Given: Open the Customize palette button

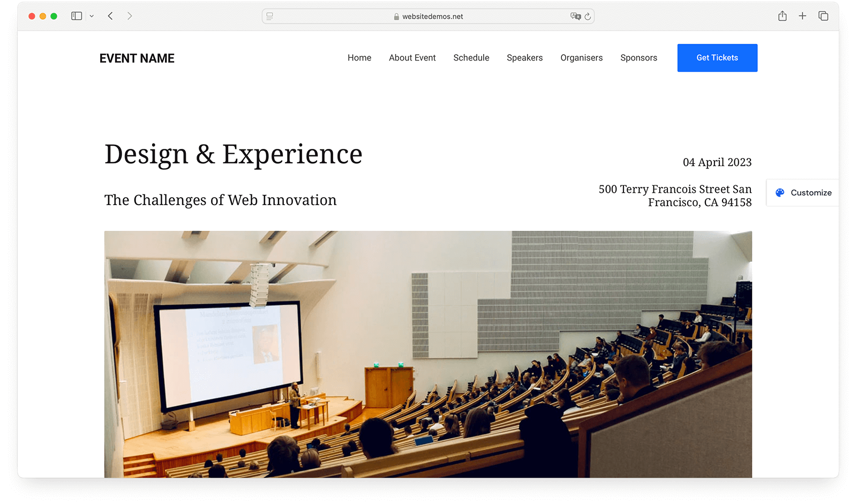Looking at the screenshot, I should [803, 193].
